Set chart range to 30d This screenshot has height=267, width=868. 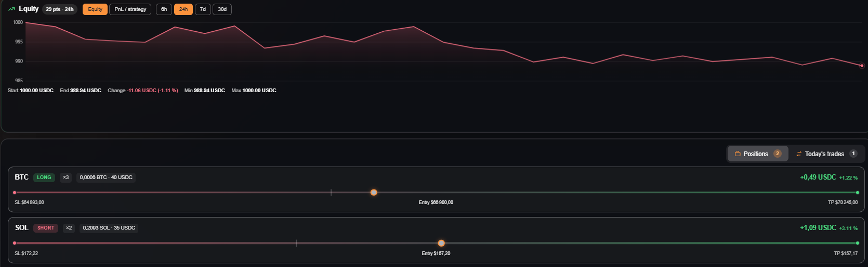pyautogui.click(x=222, y=9)
